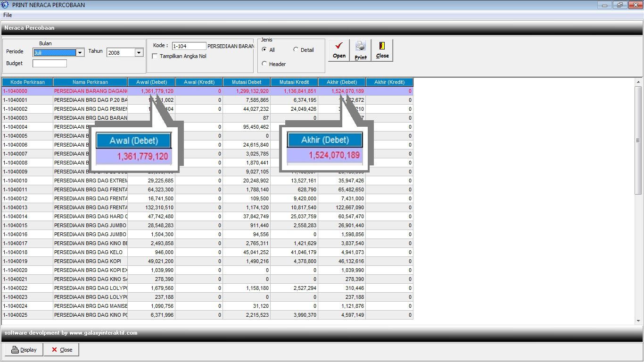Select the Detail radio option

[296, 50]
